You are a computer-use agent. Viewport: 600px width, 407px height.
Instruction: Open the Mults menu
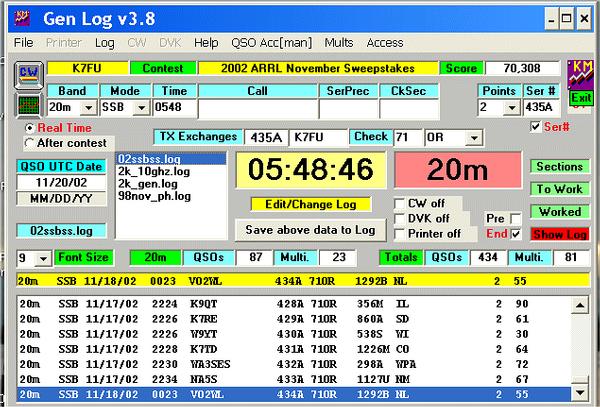coord(339,42)
